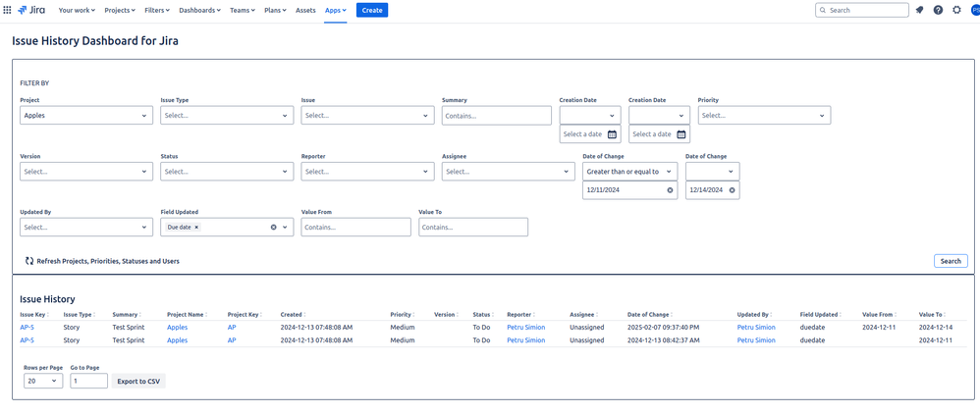Open the Version filter dropdown
This screenshot has height=414, width=980.
86,172
